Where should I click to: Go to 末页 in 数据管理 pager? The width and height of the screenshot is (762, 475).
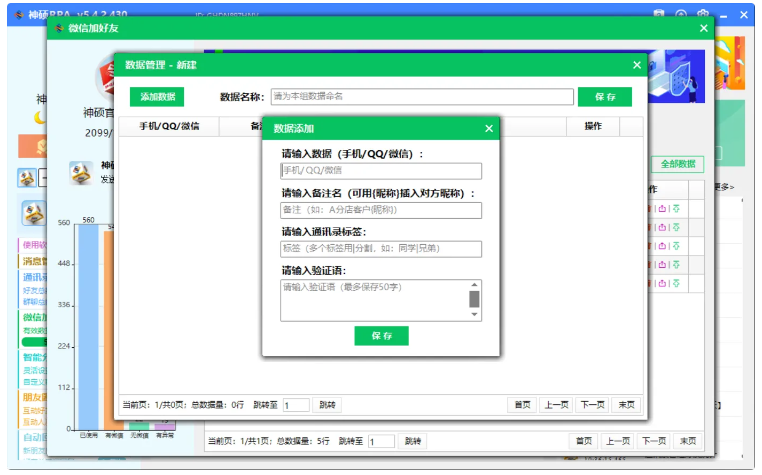(x=626, y=405)
